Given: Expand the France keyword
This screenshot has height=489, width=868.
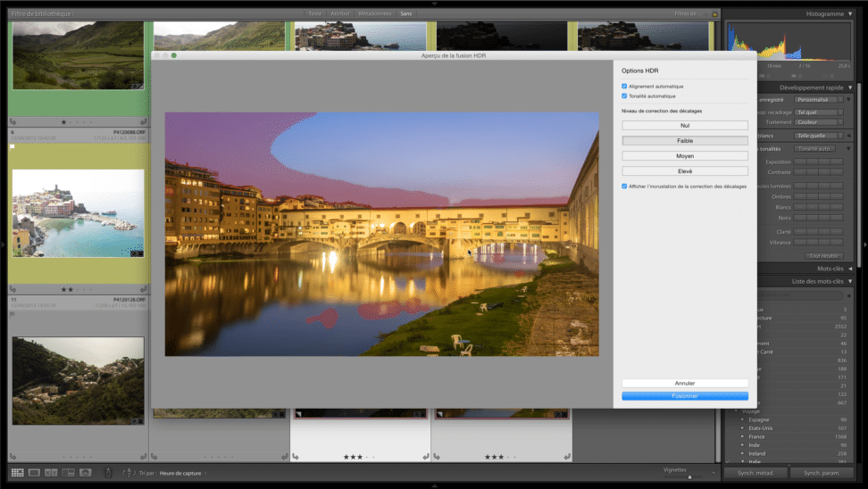Looking at the screenshot, I should tap(742, 436).
